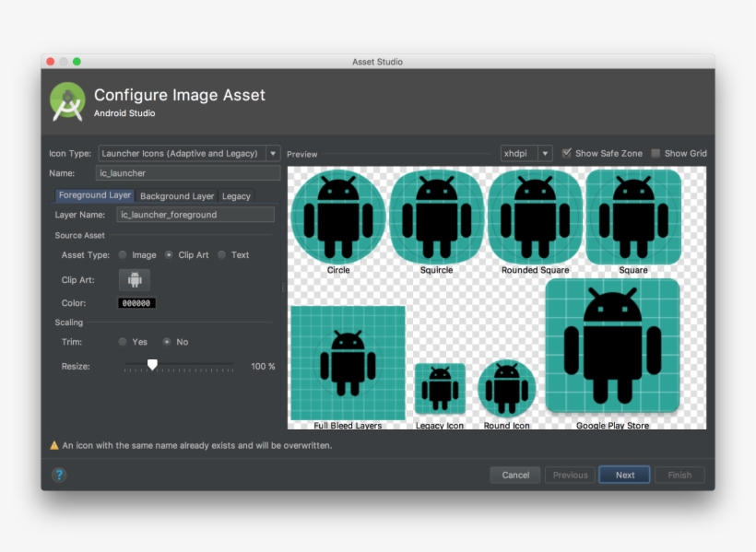The height and width of the screenshot is (552, 756).
Task: Set Trim to Yes
Action: 123,341
